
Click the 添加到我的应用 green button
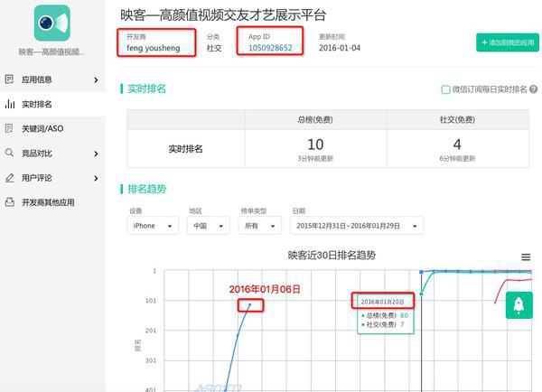tap(508, 42)
